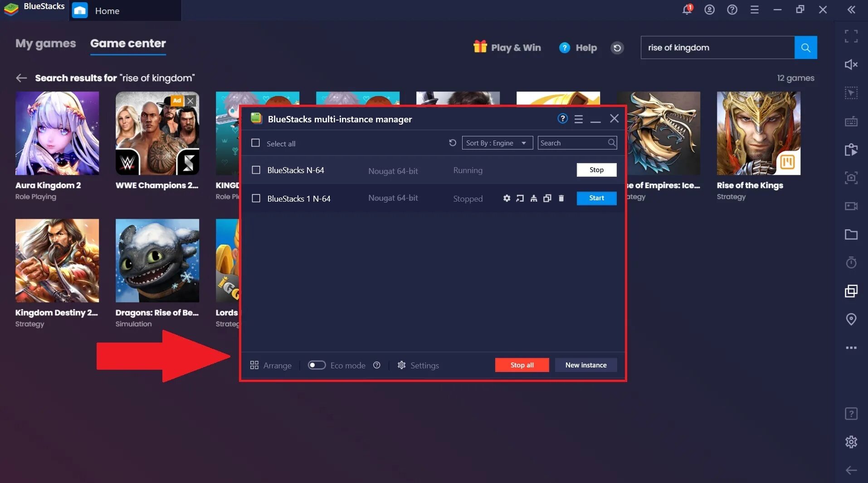Open the keyboard controls icon in sidebar
Image resolution: width=868 pixels, height=483 pixels.
pyautogui.click(x=851, y=121)
